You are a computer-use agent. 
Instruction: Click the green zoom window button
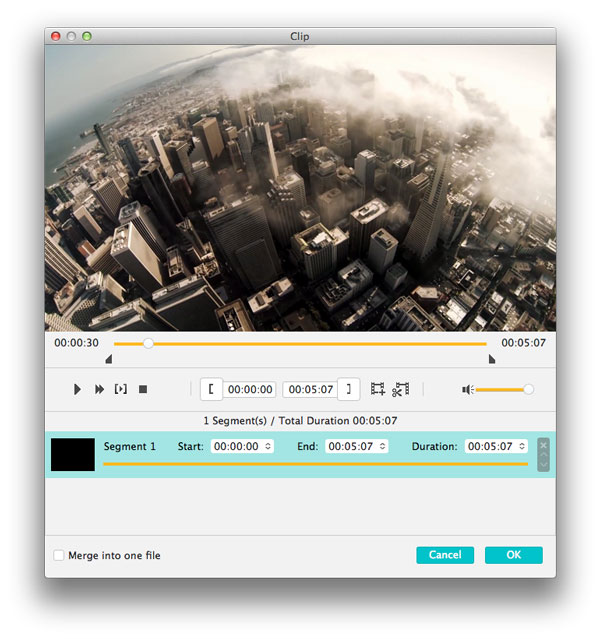(x=87, y=36)
